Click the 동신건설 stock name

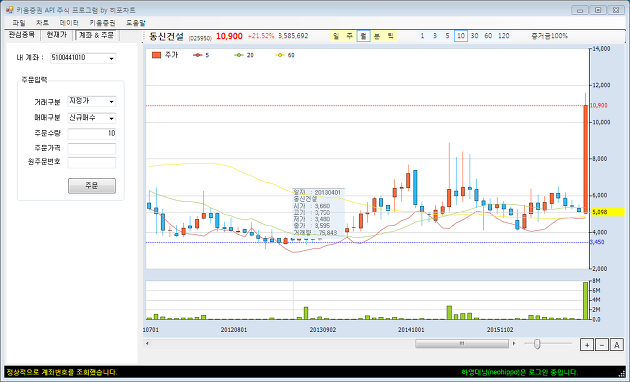(x=166, y=37)
